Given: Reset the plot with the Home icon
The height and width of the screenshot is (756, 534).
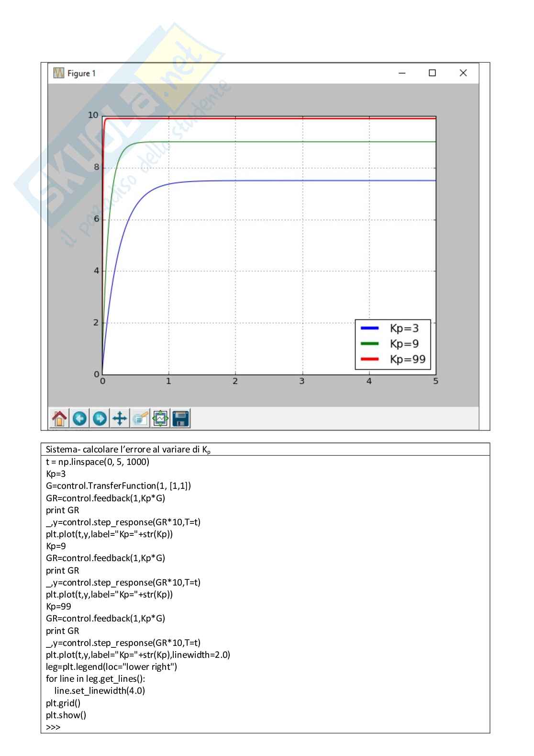Looking at the screenshot, I should coord(59,418).
